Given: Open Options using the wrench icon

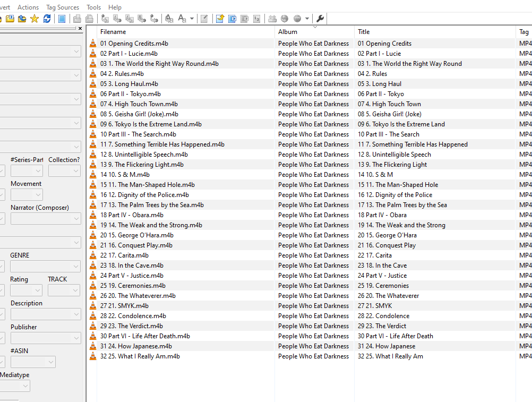Looking at the screenshot, I should pyautogui.click(x=320, y=19).
